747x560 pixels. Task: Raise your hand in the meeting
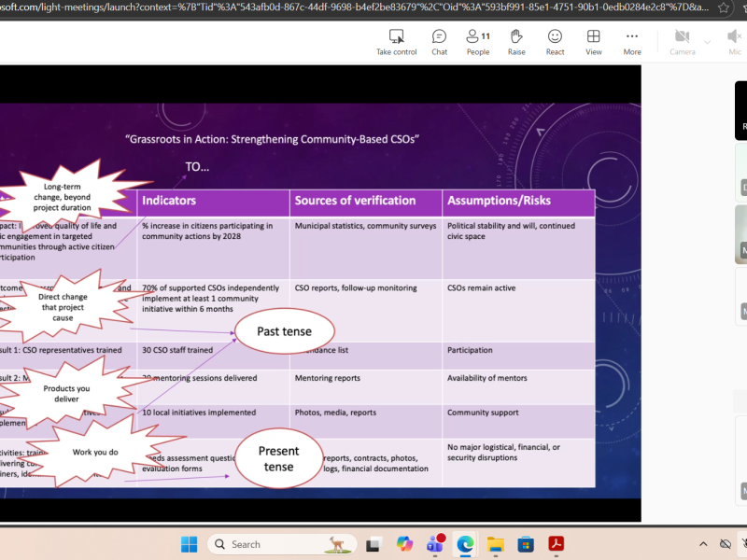click(516, 41)
